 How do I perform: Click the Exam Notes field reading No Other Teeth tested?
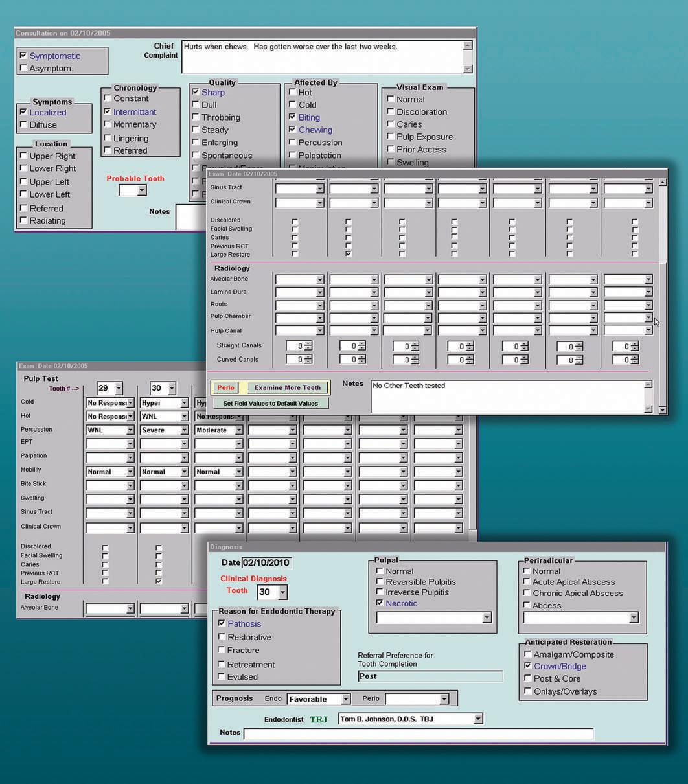(507, 396)
